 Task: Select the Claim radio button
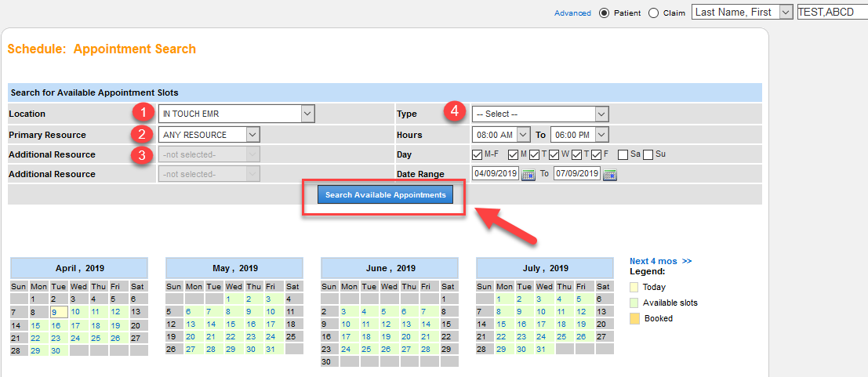[653, 13]
